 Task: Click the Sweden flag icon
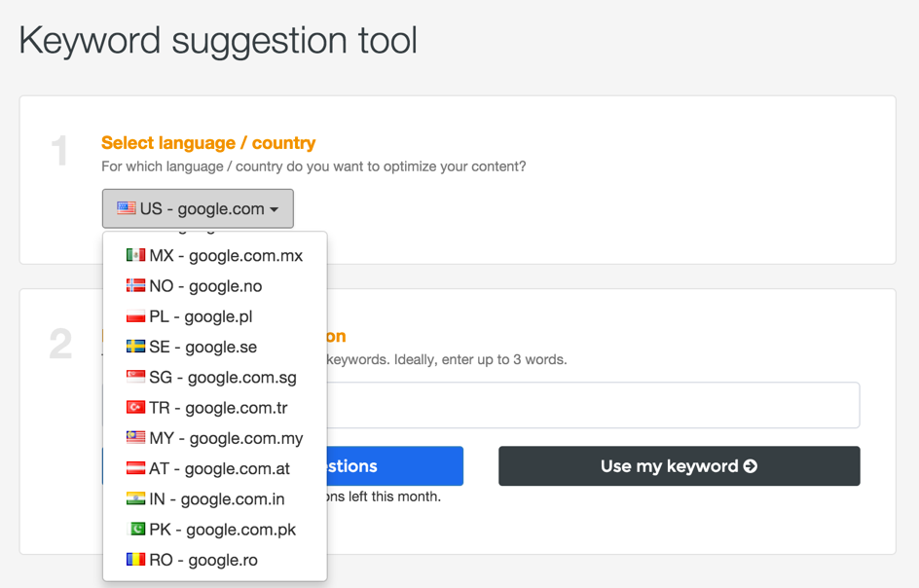pyautogui.click(x=135, y=347)
